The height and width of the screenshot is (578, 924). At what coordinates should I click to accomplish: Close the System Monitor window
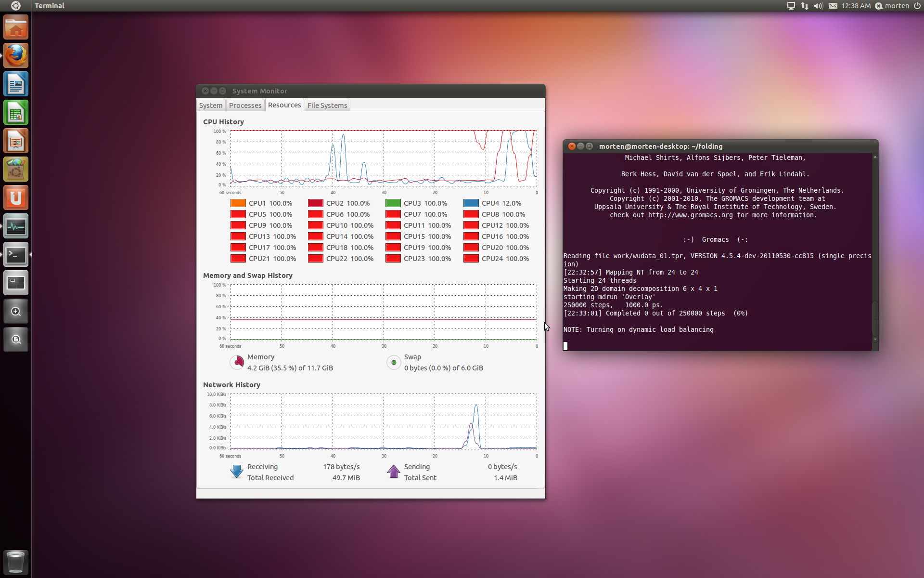pyautogui.click(x=205, y=91)
